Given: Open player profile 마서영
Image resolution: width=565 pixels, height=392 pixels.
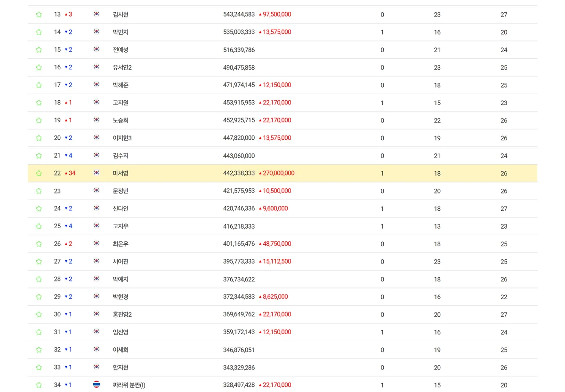Looking at the screenshot, I should pos(121,173).
